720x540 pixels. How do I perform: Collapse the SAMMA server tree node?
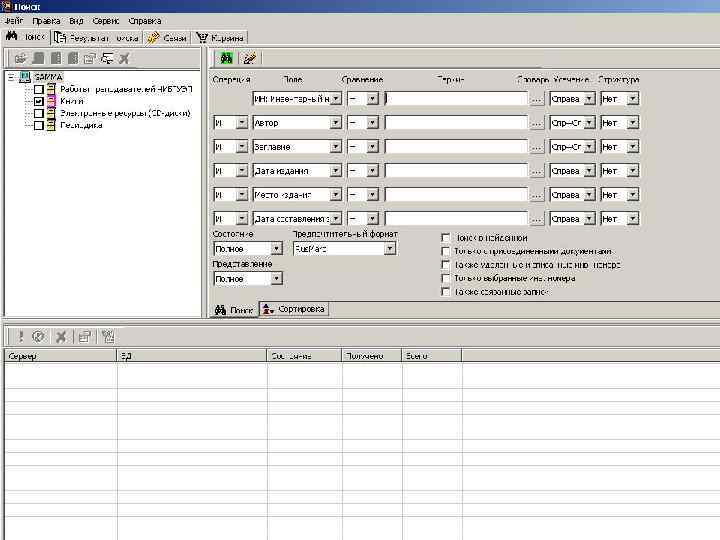[11, 77]
